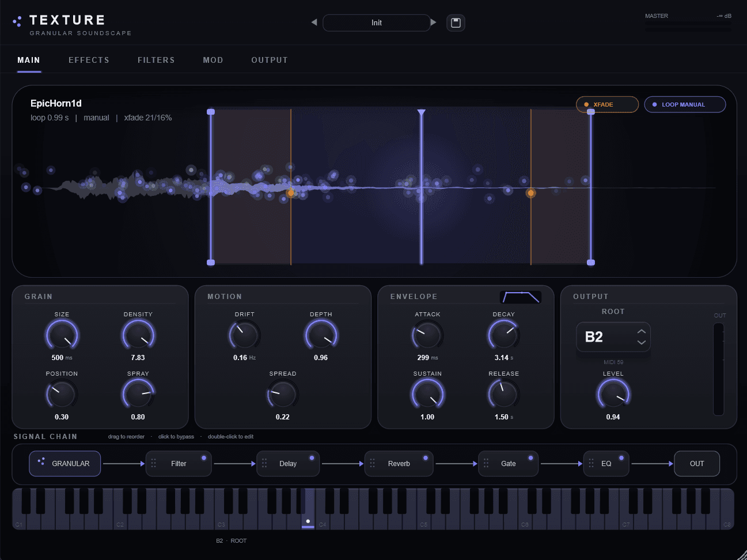Click the C6 piano key
The height and width of the screenshot is (560, 747).
(525, 521)
